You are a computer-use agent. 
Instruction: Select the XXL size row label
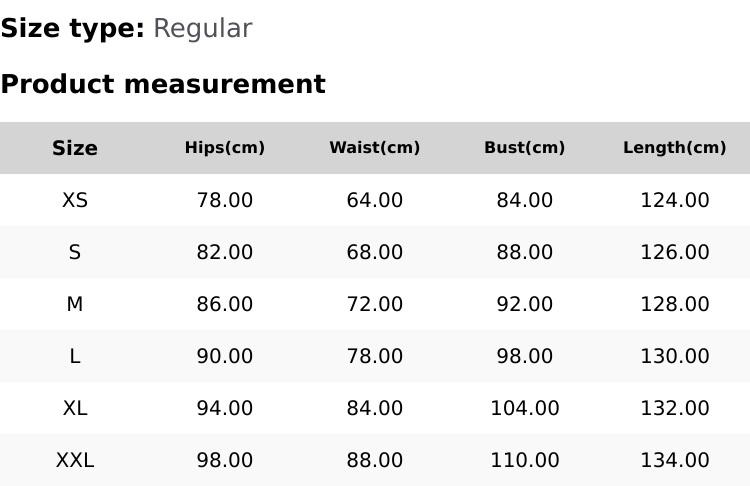75,460
